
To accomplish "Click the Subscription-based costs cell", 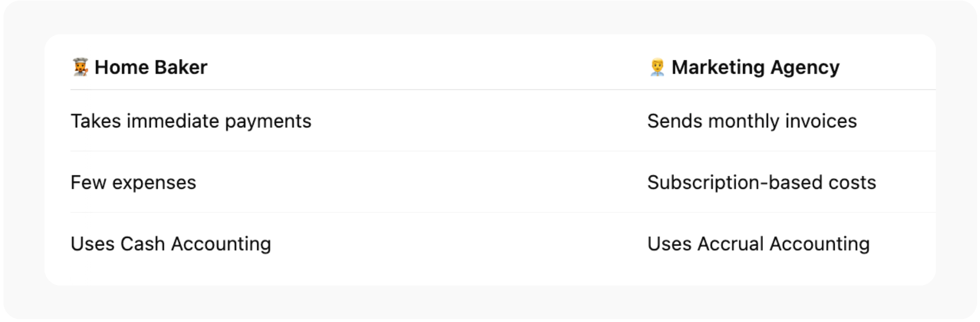I will click(761, 183).
